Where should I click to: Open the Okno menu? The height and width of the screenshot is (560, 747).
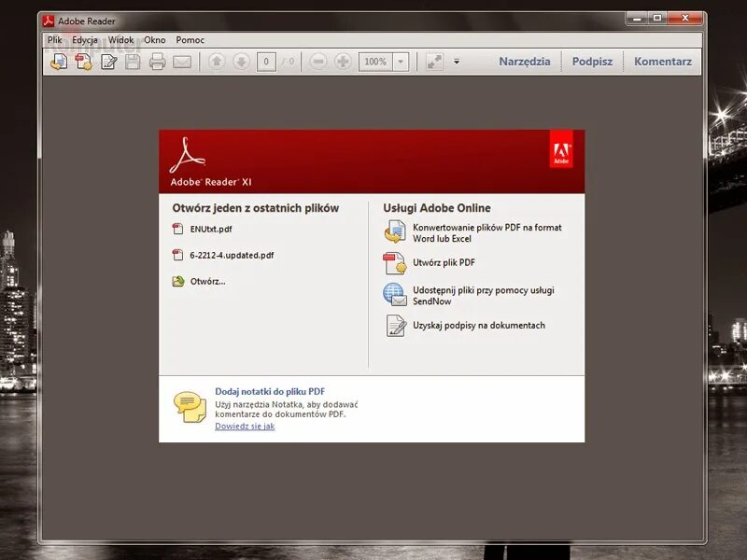(155, 40)
